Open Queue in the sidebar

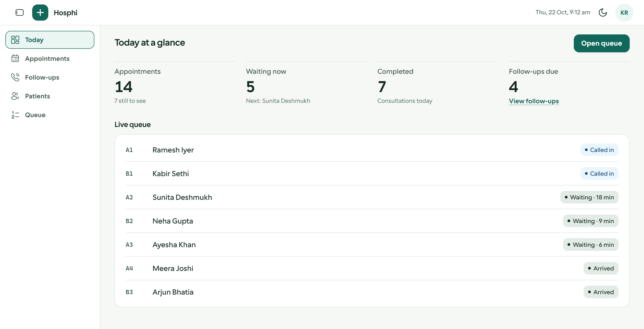[50, 115]
